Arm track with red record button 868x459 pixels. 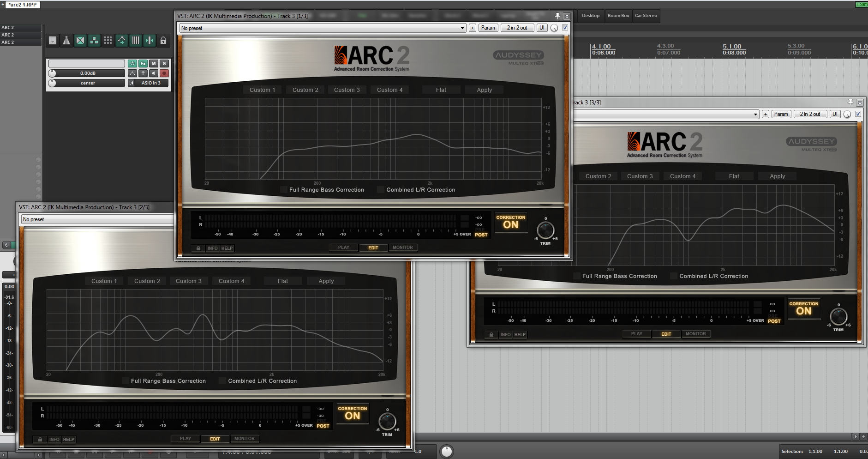click(164, 73)
